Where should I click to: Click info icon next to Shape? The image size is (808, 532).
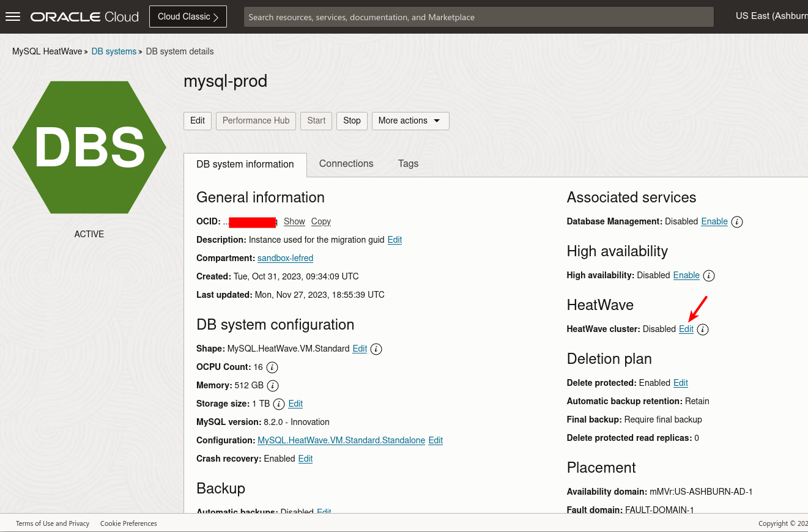[377, 349]
